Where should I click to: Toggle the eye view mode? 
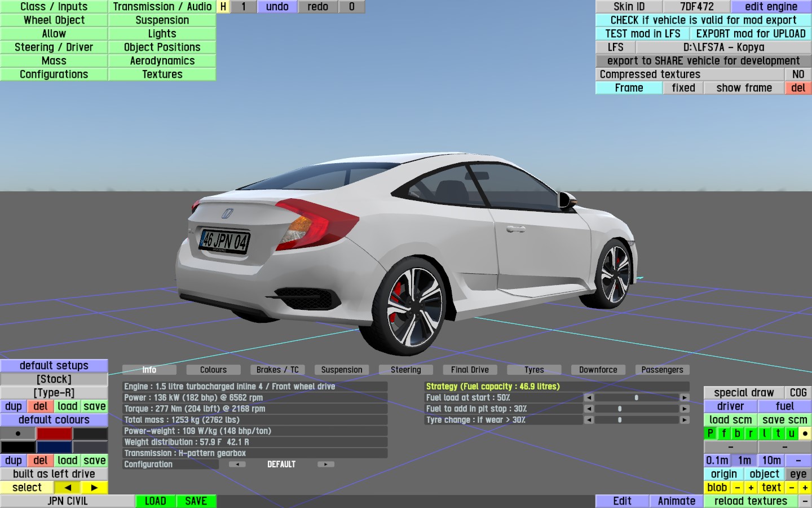point(798,474)
